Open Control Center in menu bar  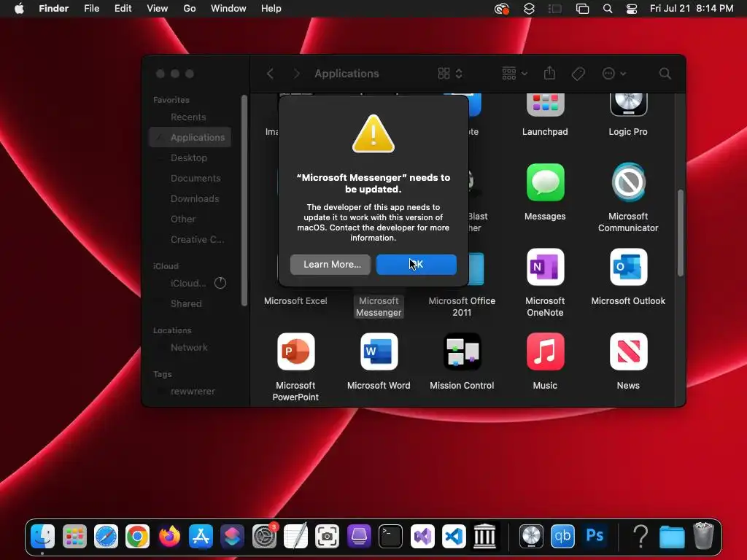click(632, 9)
